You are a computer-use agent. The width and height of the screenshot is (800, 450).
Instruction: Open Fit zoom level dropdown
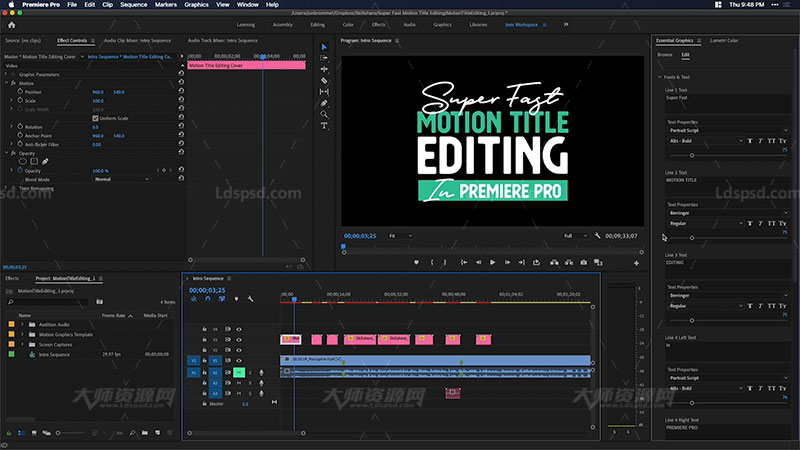coord(401,236)
